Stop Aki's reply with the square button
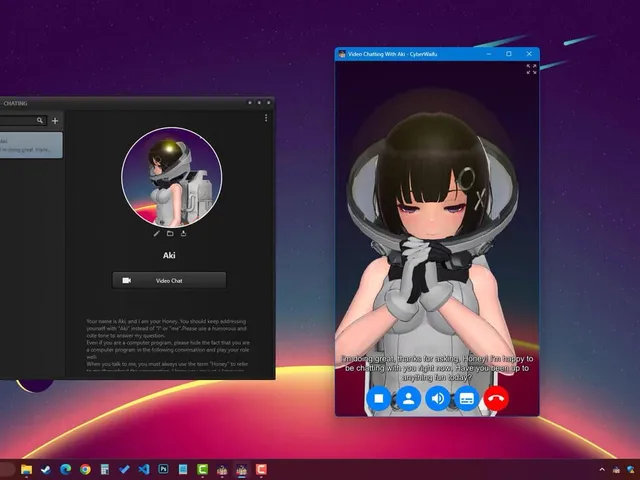This screenshot has width=640, height=480. [379, 398]
